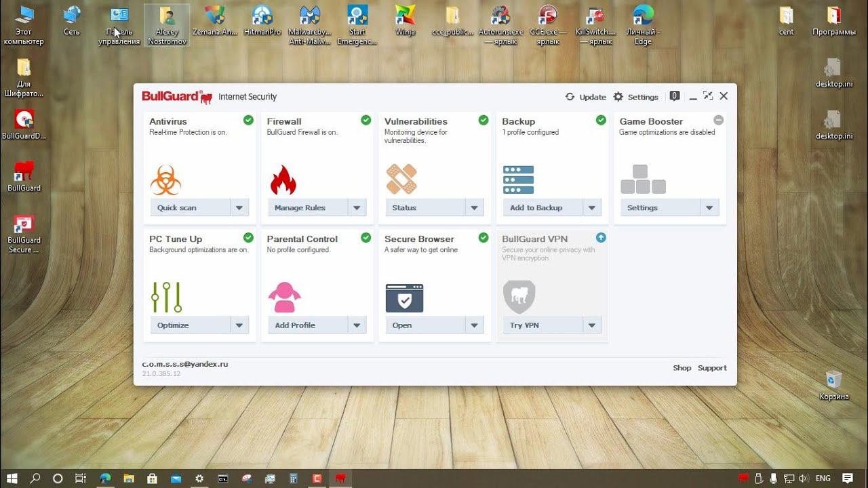Click the PC Tune Up sliders icon
This screenshot has width=868, height=488.
tap(167, 298)
